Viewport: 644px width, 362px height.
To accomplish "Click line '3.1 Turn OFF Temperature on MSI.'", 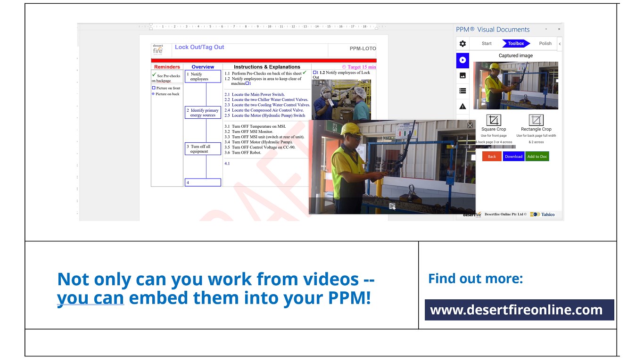I will (x=255, y=126).
